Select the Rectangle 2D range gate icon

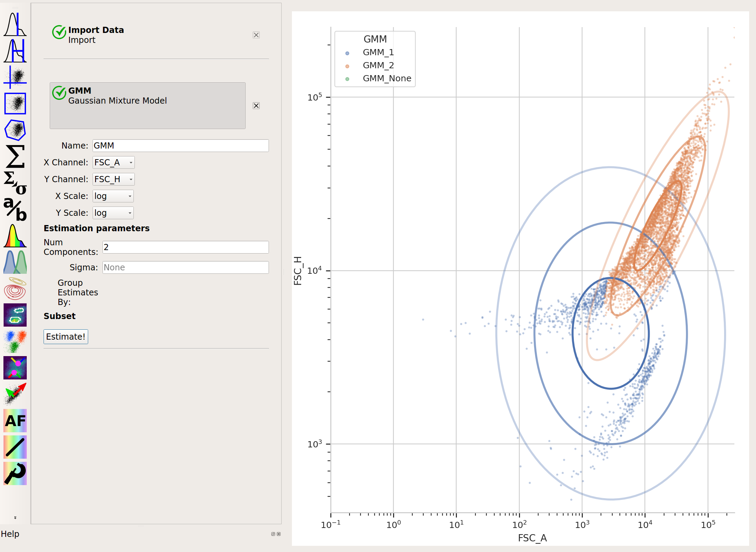15,103
